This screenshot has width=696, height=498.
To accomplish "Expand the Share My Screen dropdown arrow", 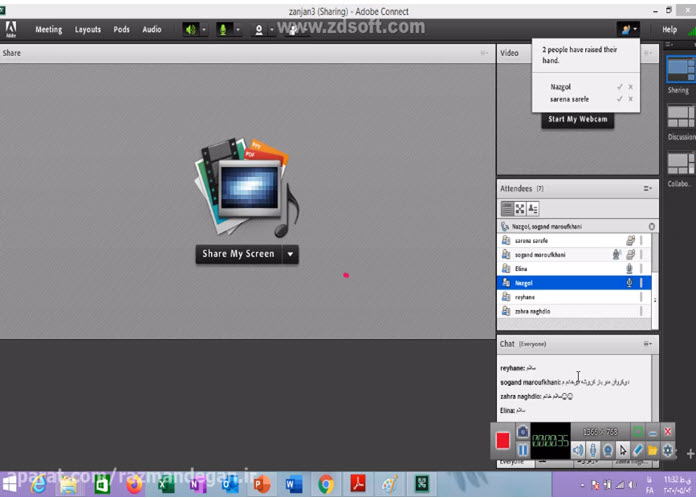I will (x=290, y=254).
